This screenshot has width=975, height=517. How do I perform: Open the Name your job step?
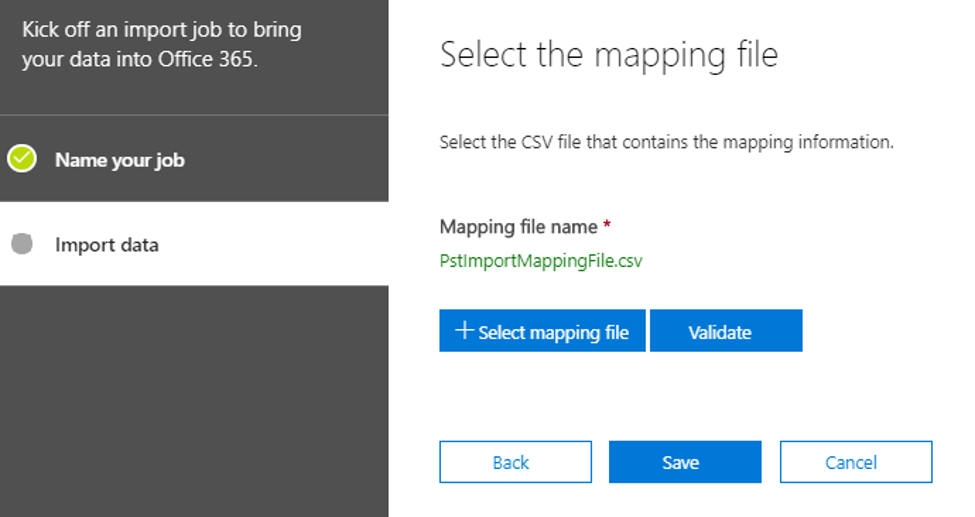click(x=119, y=160)
